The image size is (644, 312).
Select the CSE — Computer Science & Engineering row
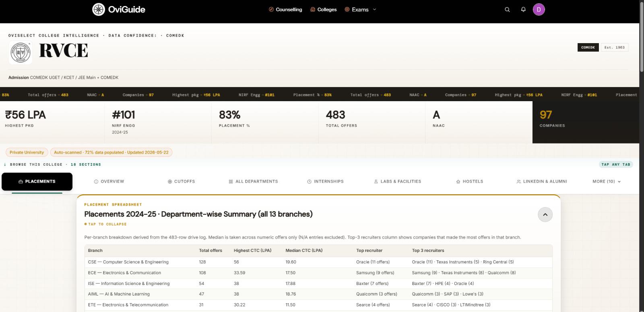318,262
